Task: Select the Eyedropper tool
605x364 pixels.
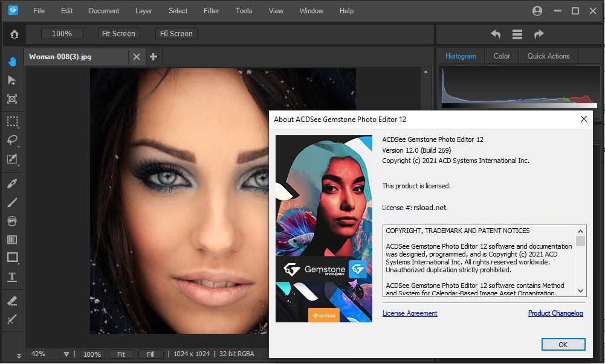Action: click(12, 184)
